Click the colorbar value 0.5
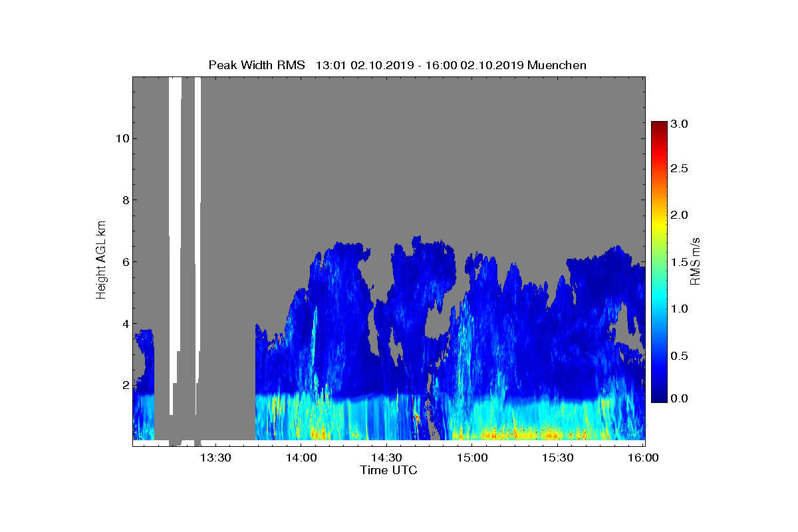Screen dimensions: 798x532 (x=679, y=356)
